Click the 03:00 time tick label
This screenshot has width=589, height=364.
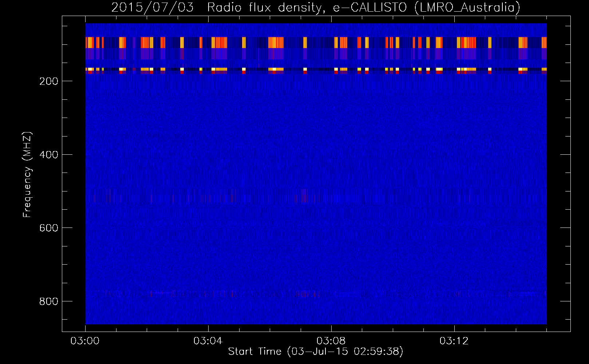85,341
